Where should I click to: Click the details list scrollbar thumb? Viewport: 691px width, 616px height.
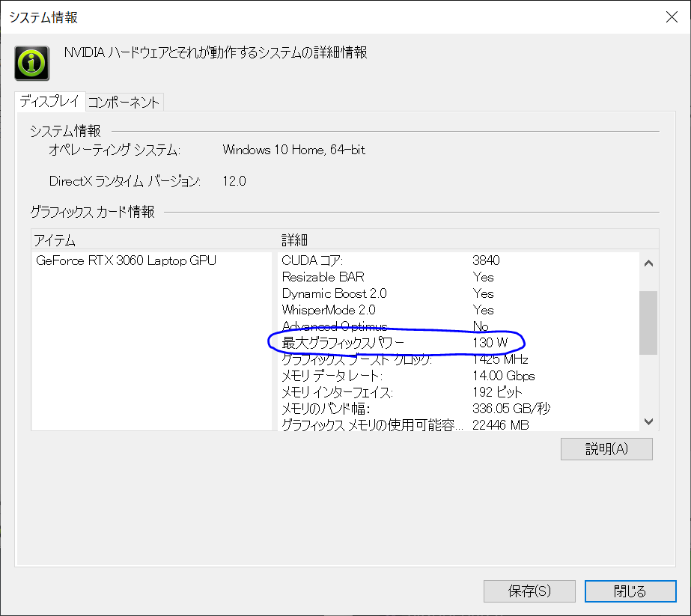(x=648, y=323)
